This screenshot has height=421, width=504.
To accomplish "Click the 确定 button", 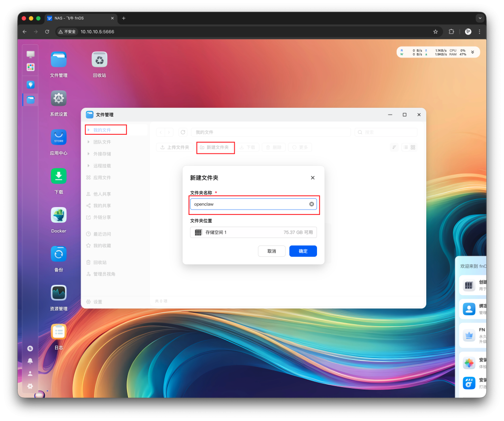I will [x=303, y=251].
